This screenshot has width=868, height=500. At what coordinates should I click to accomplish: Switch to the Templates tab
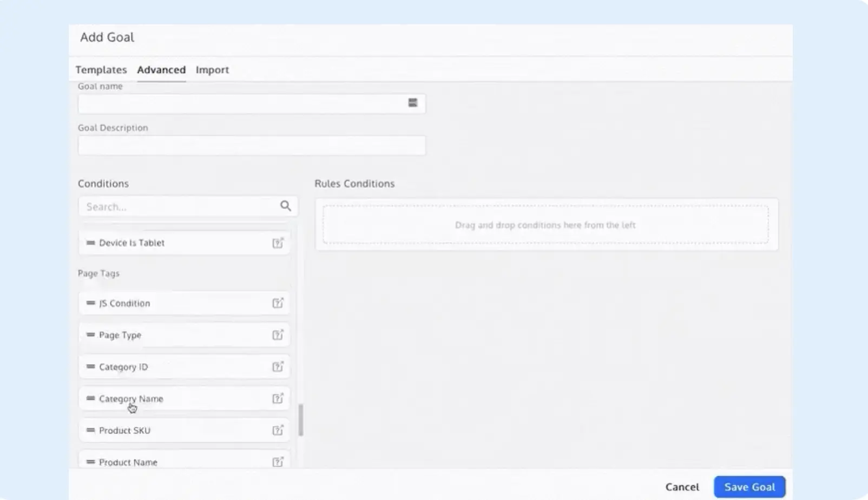101,70
